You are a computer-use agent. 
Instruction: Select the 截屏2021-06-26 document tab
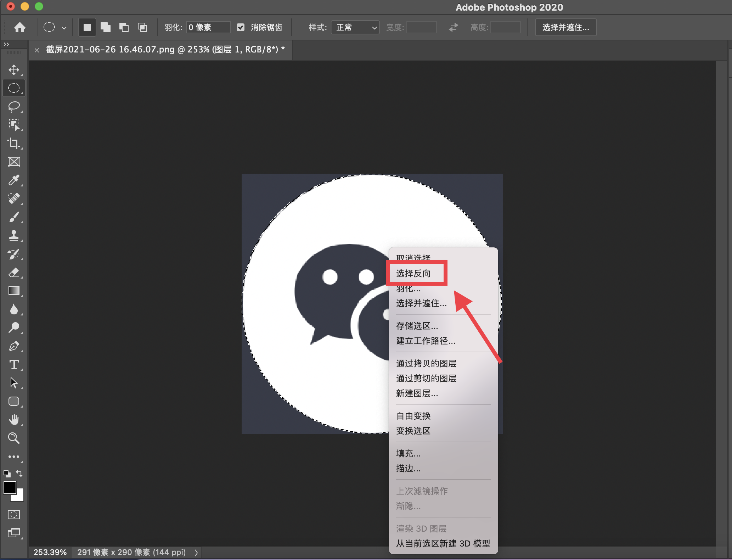165,50
